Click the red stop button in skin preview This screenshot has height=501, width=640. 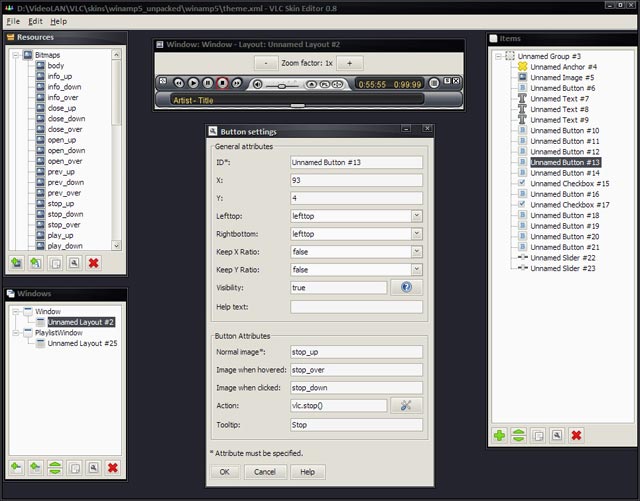[x=223, y=83]
